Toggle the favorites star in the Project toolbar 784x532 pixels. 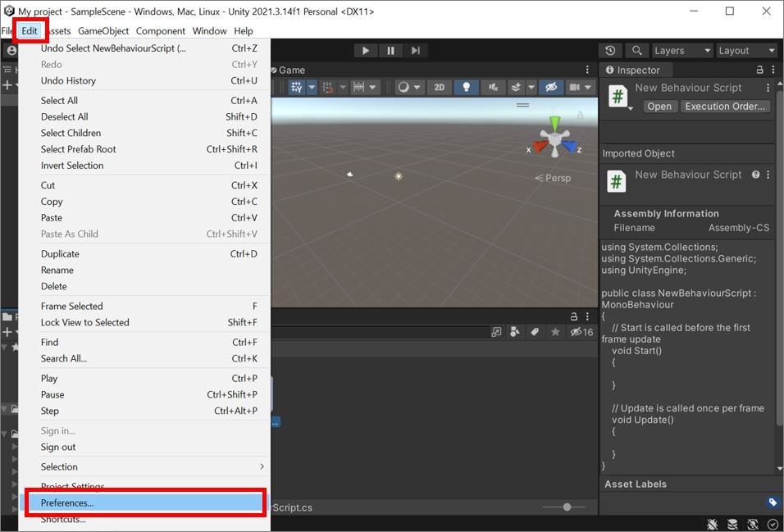556,330
